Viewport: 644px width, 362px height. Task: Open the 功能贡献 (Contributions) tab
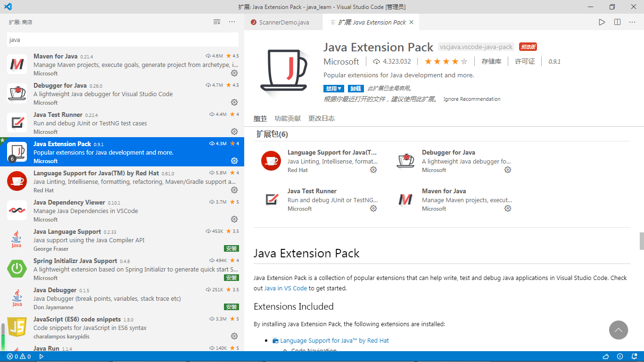[287, 118]
